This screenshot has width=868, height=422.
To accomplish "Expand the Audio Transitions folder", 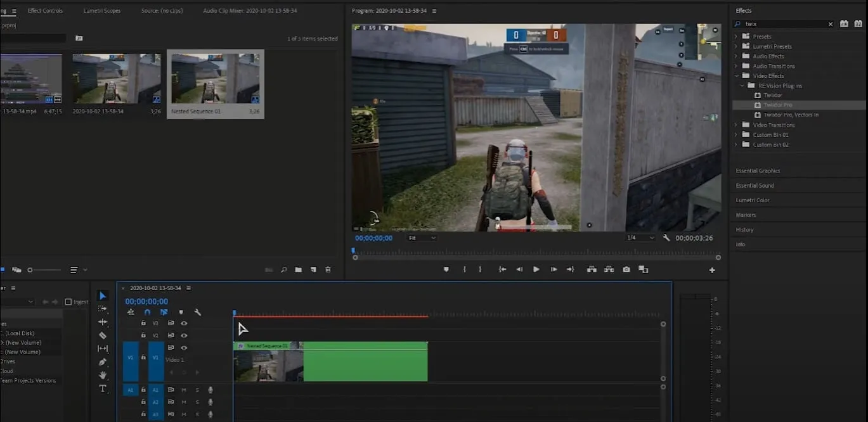I will click(736, 66).
